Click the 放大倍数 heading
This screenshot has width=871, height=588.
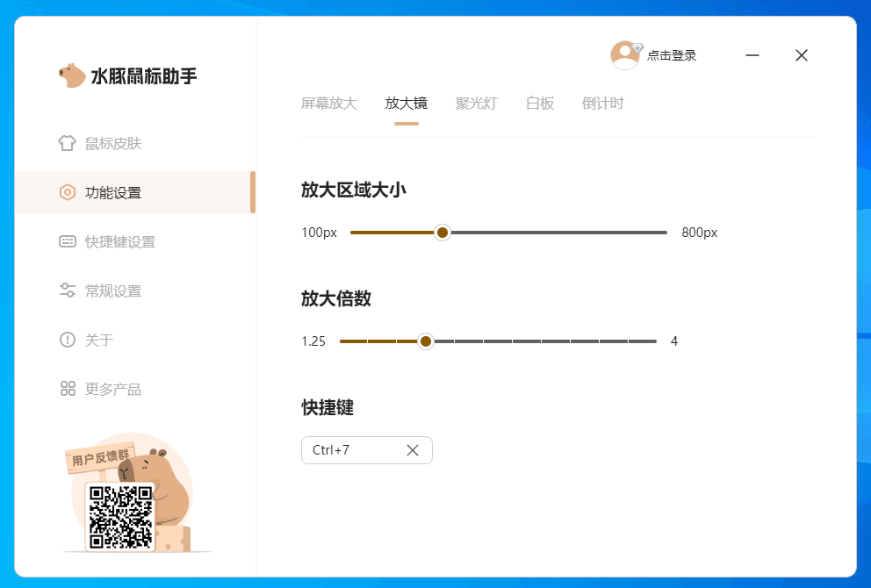point(336,298)
